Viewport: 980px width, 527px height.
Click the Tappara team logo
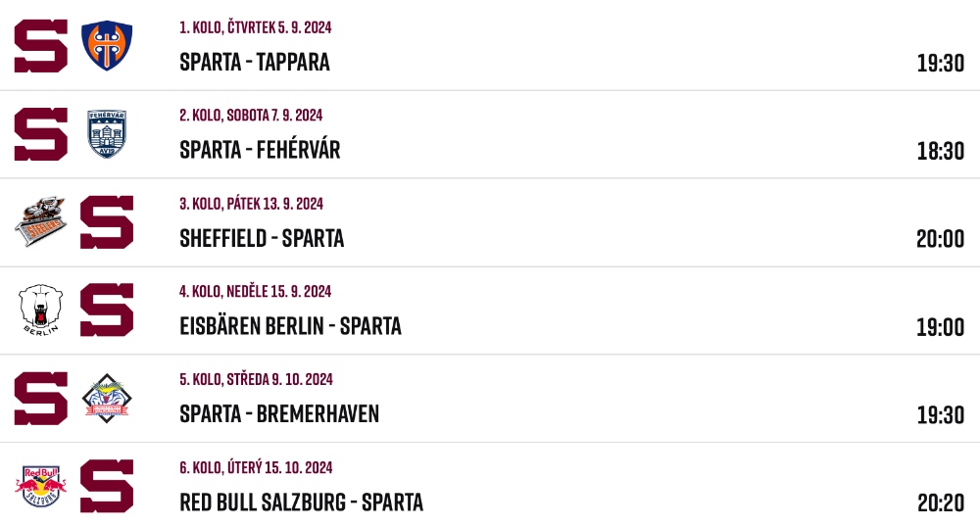tap(107, 46)
